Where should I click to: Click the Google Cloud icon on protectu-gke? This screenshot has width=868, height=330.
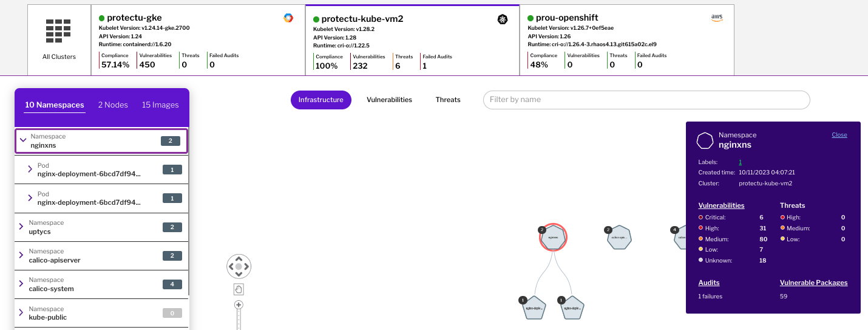tap(288, 18)
